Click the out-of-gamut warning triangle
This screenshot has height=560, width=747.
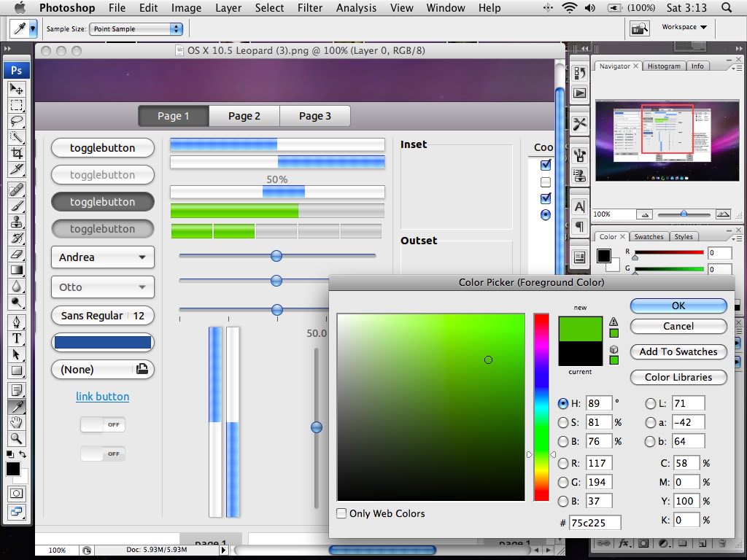[x=614, y=322]
